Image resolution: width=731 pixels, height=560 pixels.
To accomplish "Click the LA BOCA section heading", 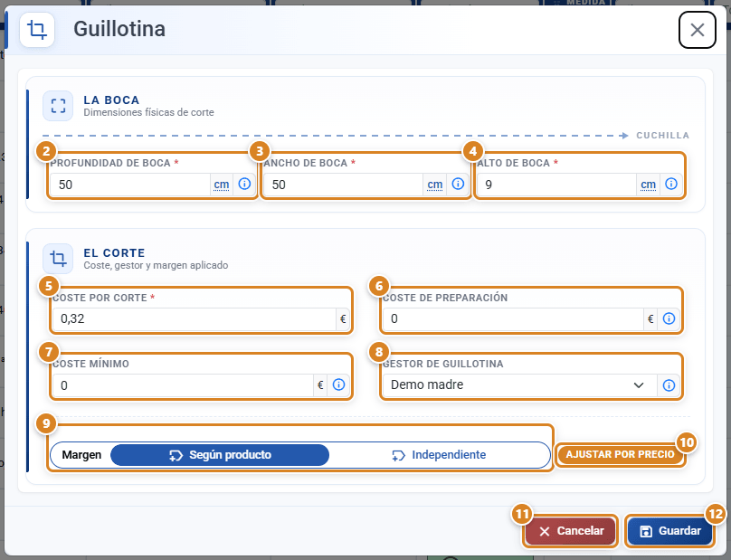I will tap(111, 100).
